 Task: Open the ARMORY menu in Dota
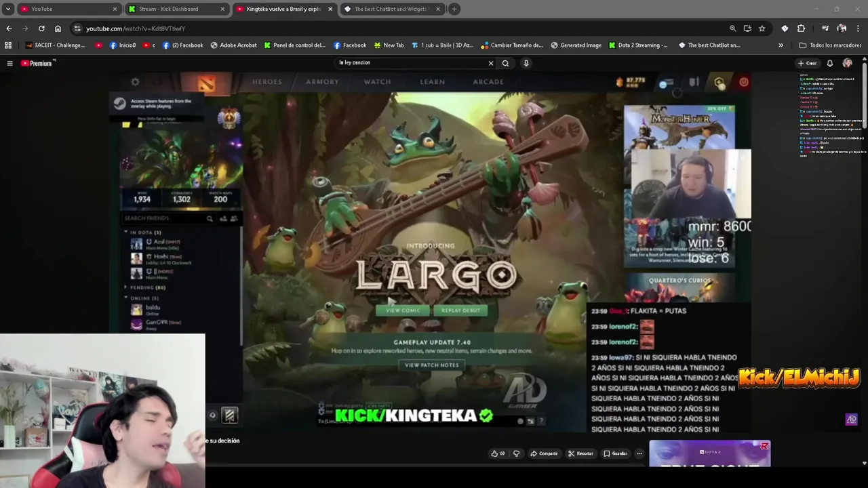[x=322, y=81]
